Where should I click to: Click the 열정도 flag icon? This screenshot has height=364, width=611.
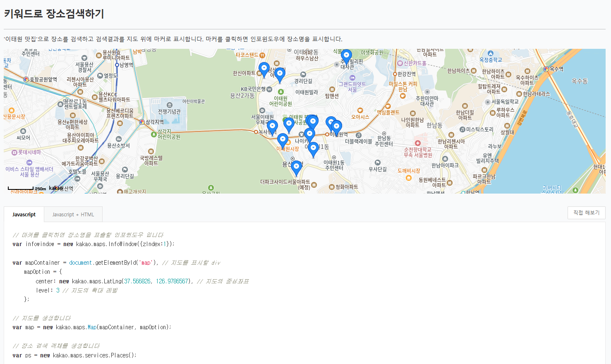pos(100,76)
